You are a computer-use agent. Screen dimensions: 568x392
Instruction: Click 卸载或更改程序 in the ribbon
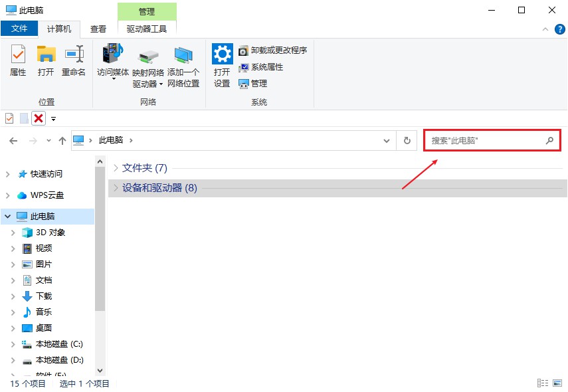[273, 50]
